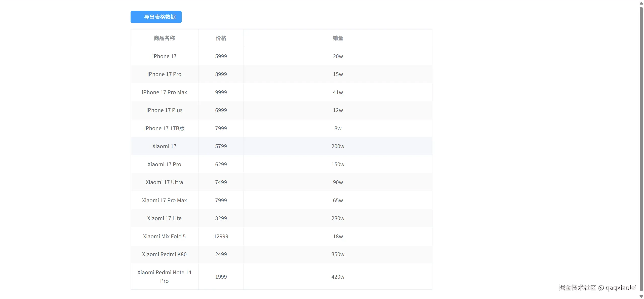Click sales value 150w
644x299 pixels.
point(338,164)
